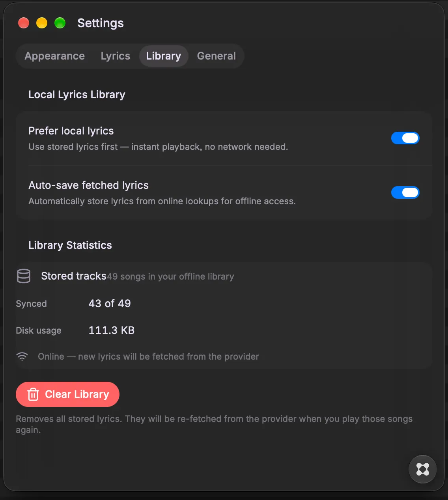448x500 pixels.
Task: Click the Library Statistics heading
Action: tap(70, 245)
